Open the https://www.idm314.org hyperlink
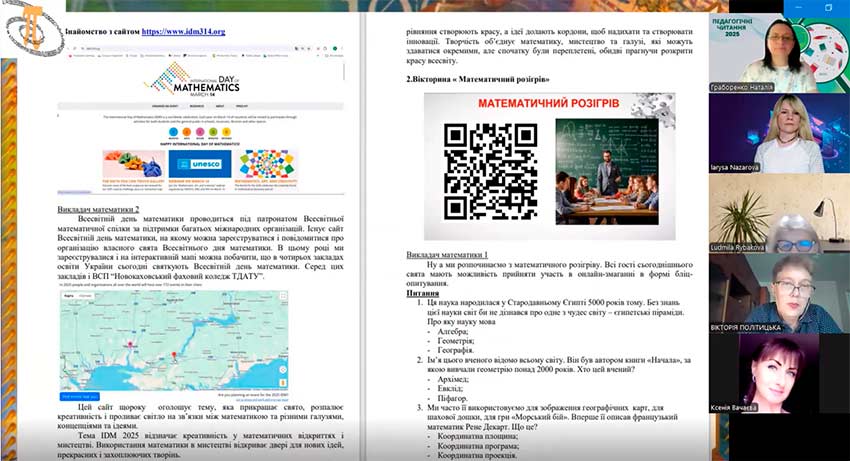Viewport: 850px width, 461px height. (x=182, y=31)
